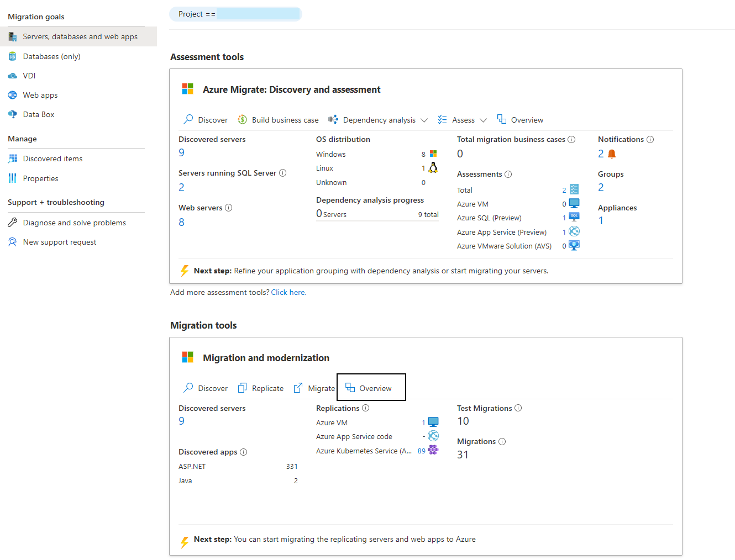
Task: Open the 2 Groups link
Action: click(x=601, y=188)
